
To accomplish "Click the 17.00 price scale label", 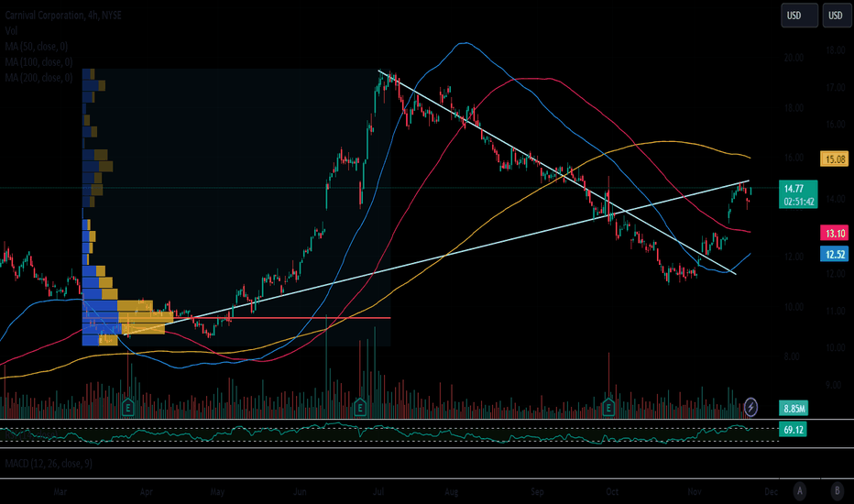I will 835,87.
